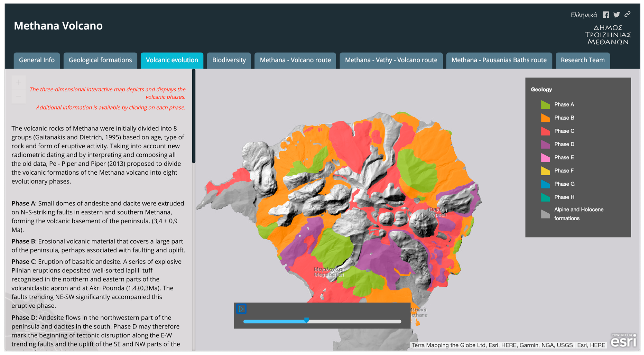Click the Phase D purple legend icon
The width and height of the screenshot is (644, 355).
(545, 144)
